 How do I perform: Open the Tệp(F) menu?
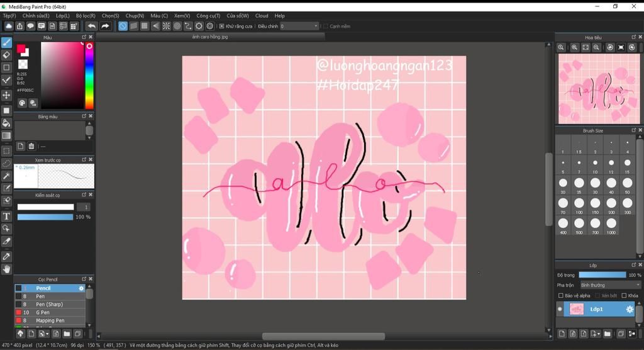9,16
